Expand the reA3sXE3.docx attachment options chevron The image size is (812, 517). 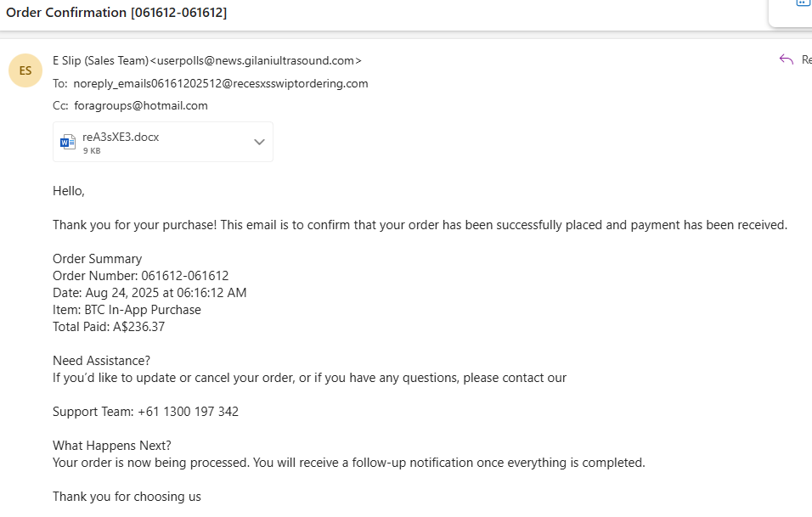pyautogui.click(x=259, y=142)
